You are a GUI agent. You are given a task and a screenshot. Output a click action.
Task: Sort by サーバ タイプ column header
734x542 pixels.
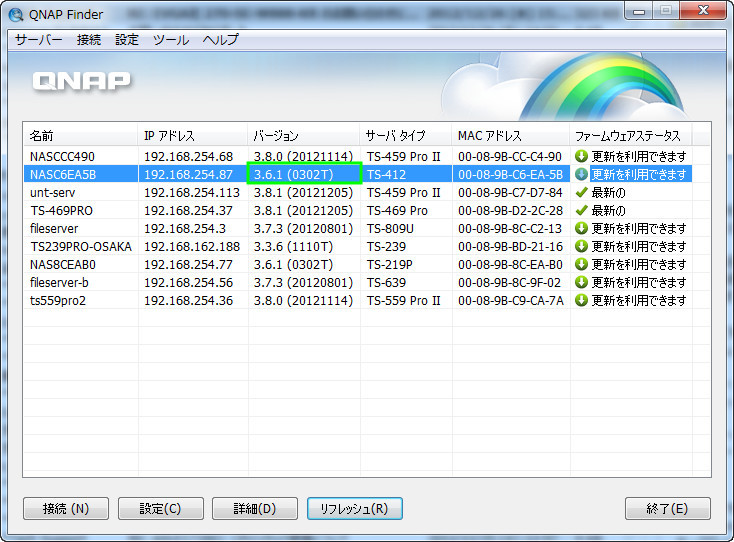pos(406,136)
